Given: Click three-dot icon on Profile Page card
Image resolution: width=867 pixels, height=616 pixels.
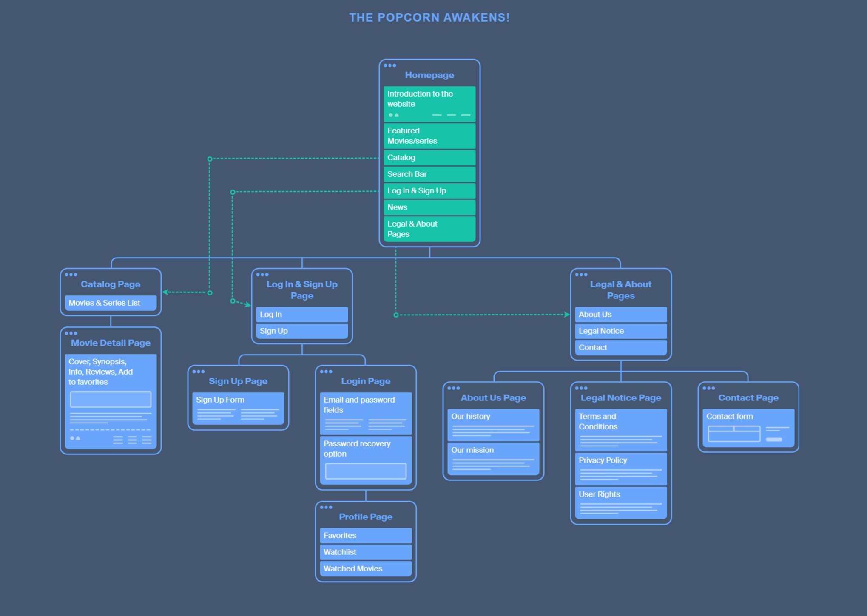Looking at the screenshot, I should tap(326, 507).
